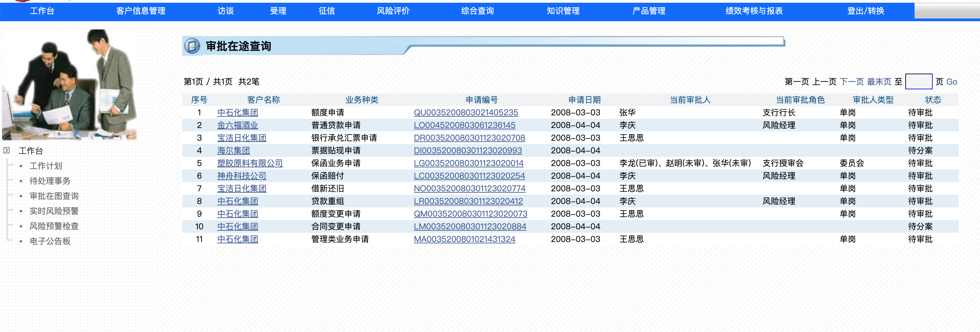Click the 申请编号 column header
This screenshot has height=332, width=980.
[482, 100]
